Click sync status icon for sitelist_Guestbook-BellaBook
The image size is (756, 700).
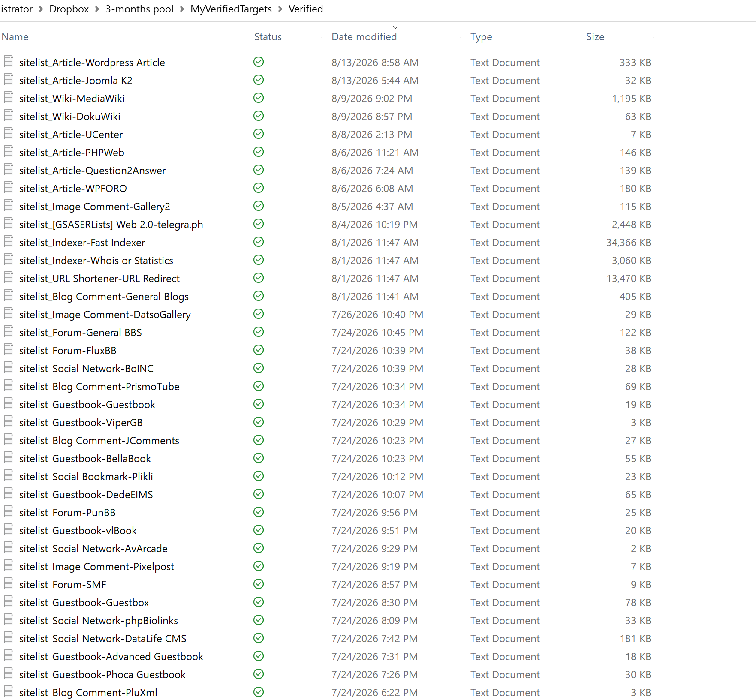(x=259, y=458)
